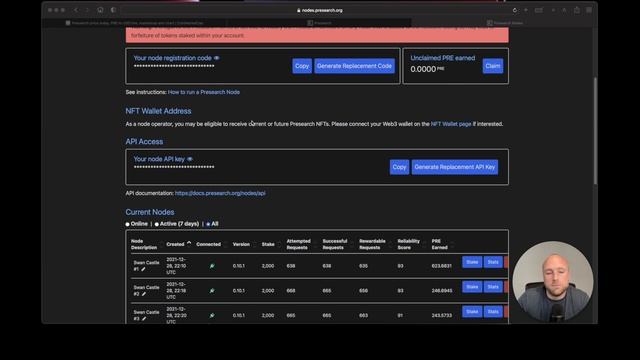The image size is (640, 360).
Task: Open Safari tab overview icon
Action: [589, 10]
